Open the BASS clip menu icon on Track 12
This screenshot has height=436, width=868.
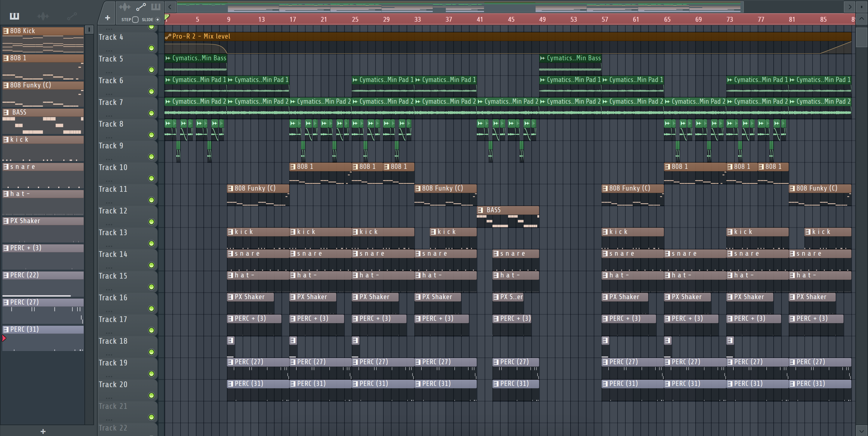[x=480, y=210]
